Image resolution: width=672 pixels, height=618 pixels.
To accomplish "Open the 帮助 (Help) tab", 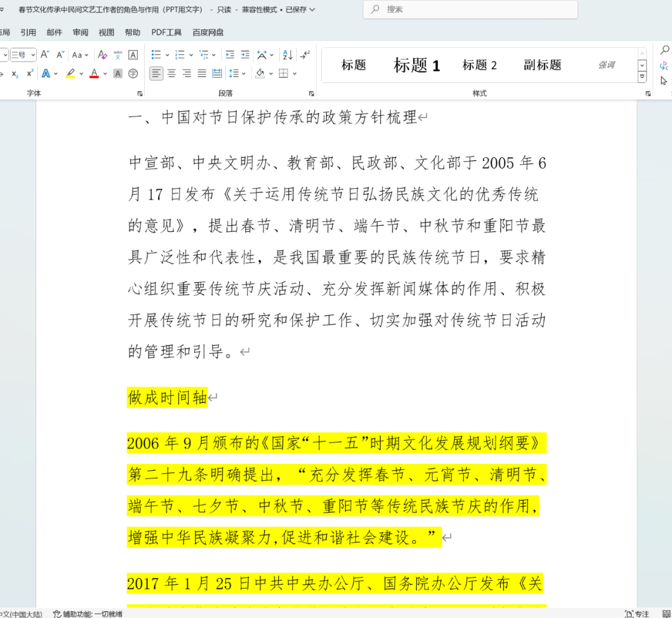I will pyautogui.click(x=133, y=32).
